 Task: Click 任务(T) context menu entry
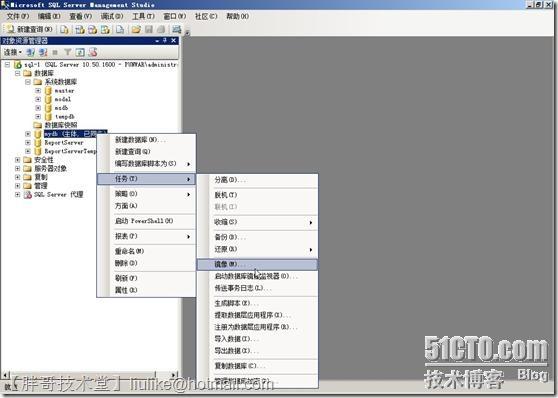[146, 179]
